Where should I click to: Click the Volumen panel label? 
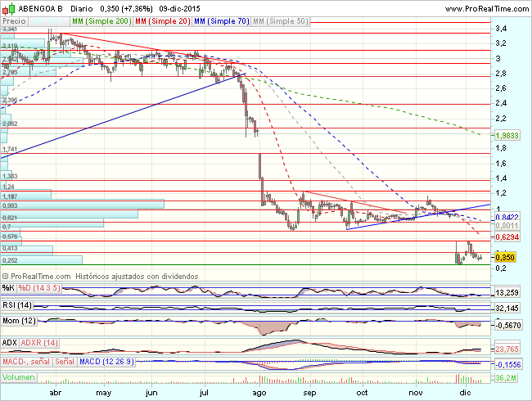click(x=19, y=377)
